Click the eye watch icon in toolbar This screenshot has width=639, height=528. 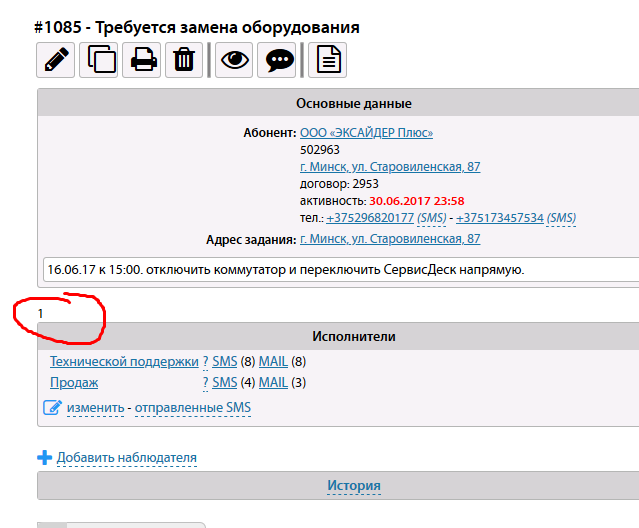coord(234,60)
